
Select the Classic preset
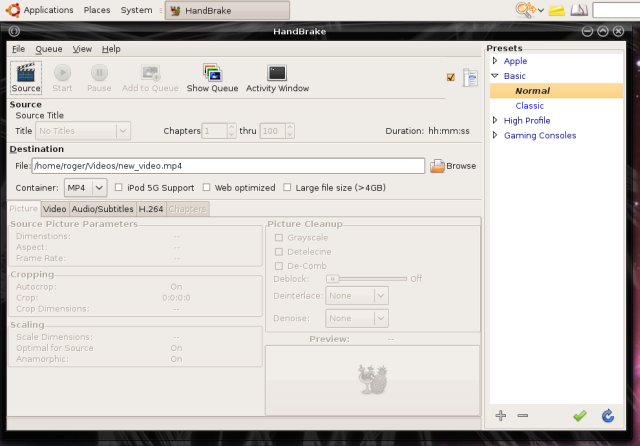529,106
